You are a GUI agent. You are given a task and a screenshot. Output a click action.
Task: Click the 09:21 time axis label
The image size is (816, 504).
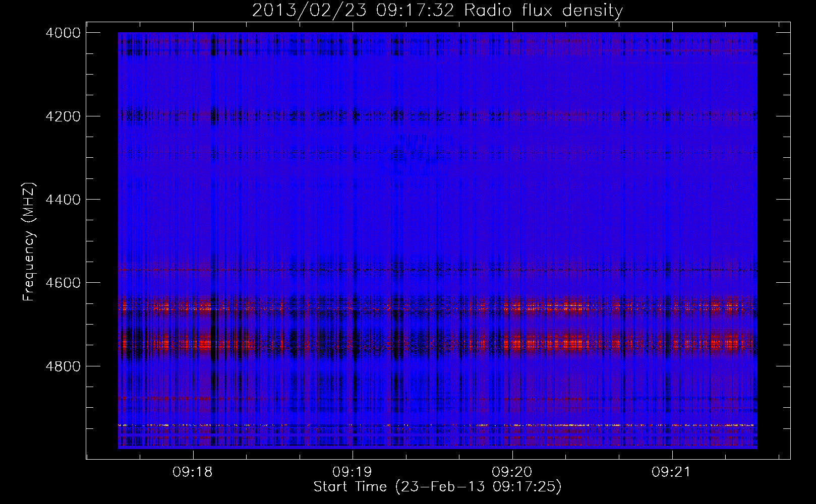671,472
